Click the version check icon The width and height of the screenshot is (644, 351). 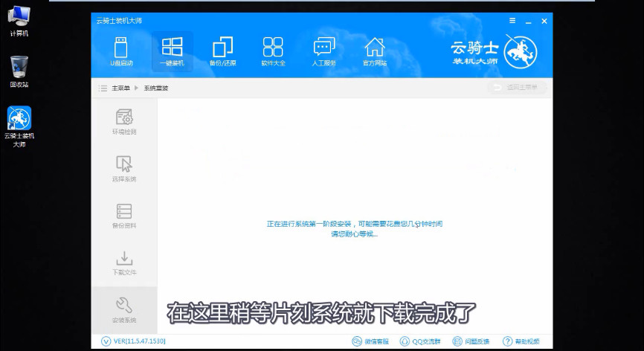tap(106, 341)
